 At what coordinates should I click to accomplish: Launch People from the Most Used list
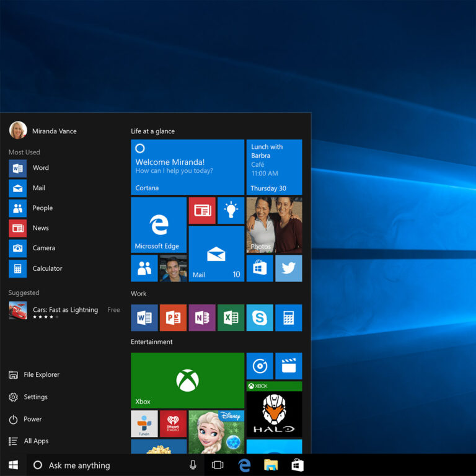(31, 208)
